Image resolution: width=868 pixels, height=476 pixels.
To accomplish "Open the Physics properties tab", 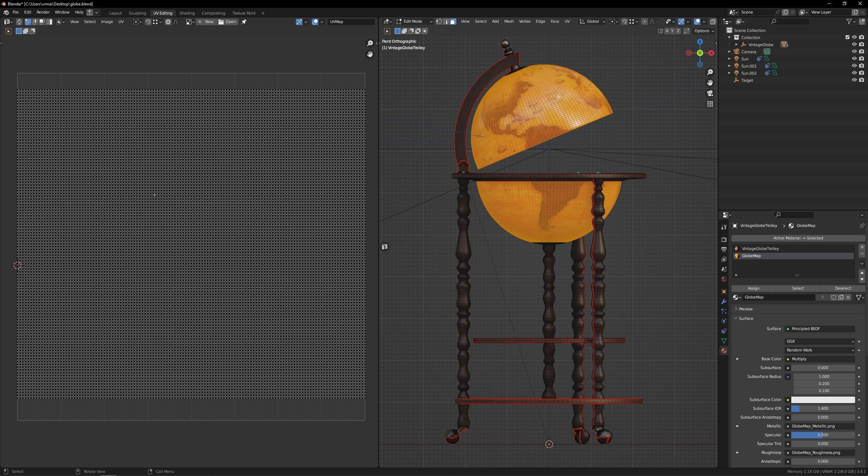I will click(x=724, y=321).
